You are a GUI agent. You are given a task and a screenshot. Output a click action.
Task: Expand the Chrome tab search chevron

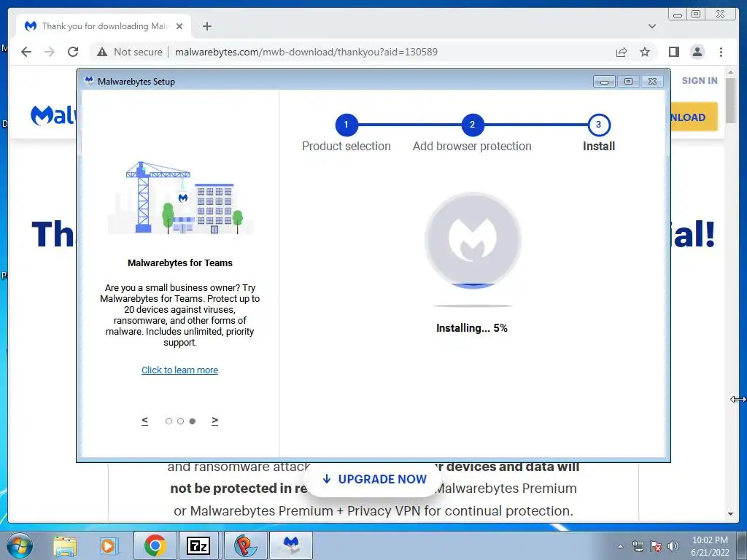[652, 26]
